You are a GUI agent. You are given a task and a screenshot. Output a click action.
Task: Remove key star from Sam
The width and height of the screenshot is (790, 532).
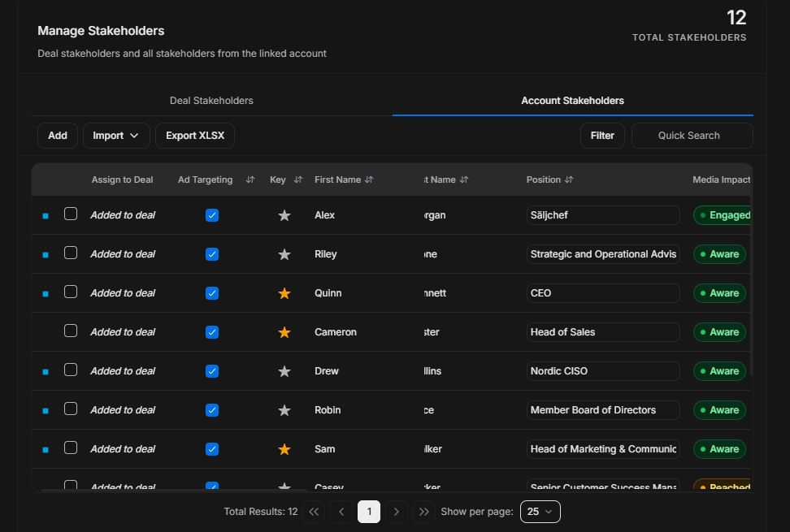point(284,449)
